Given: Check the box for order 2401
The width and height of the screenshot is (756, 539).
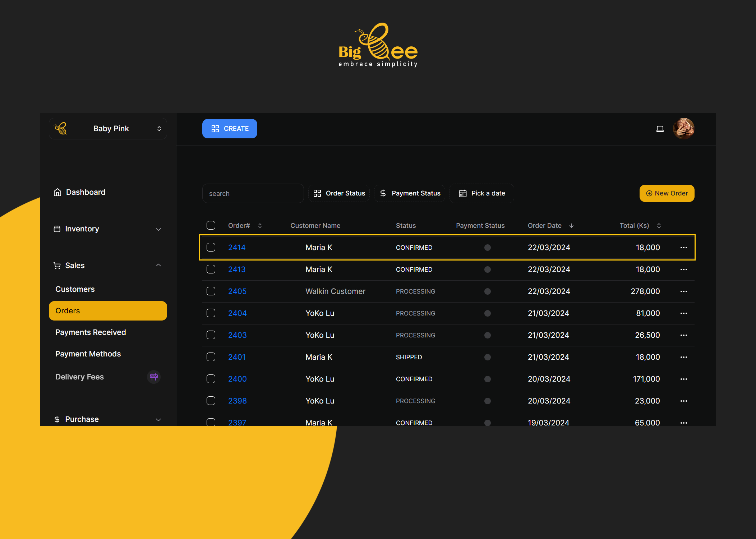Looking at the screenshot, I should 211,357.
